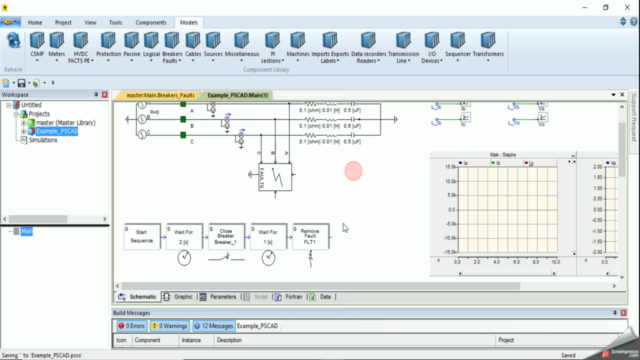This screenshot has height=360, width=640.
Task: Expand the master (Master Library) node
Action: pyautogui.click(x=23, y=122)
